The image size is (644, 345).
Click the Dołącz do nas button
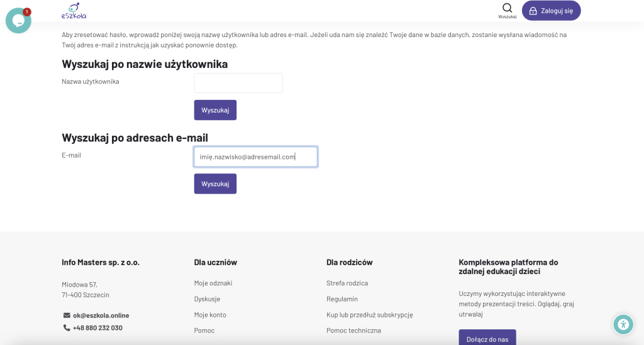point(487,338)
